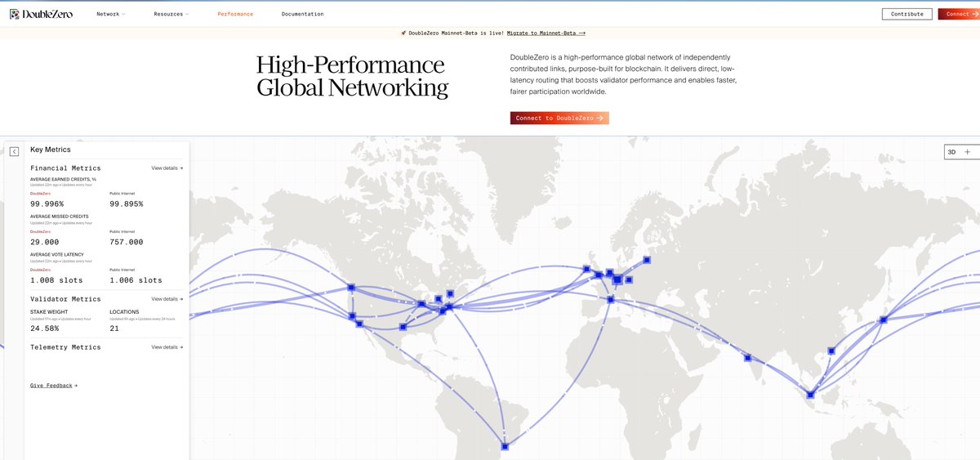View details for Financial Metrics
Screen dimensions: 980x460
(x=167, y=168)
